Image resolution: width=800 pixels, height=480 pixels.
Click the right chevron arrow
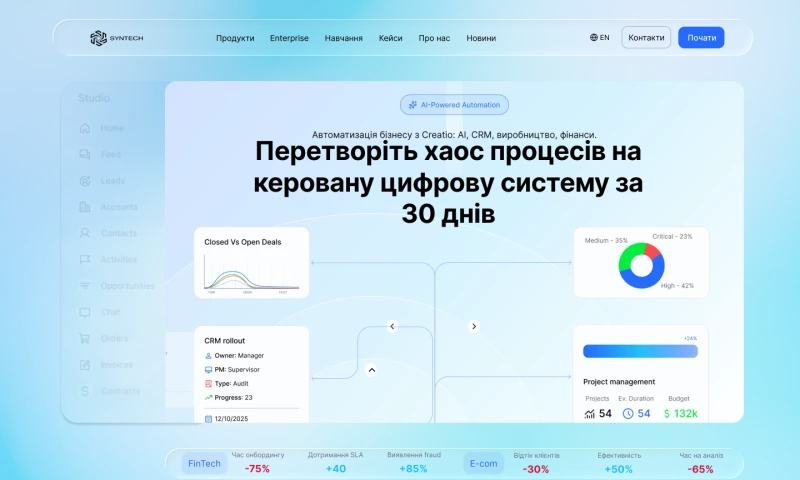(x=473, y=326)
